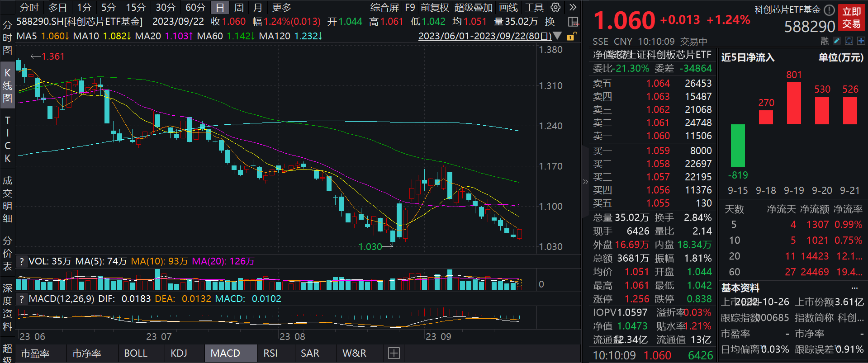Open the F9 deep data view
This screenshot has width=868, height=363.
point(410,8)
